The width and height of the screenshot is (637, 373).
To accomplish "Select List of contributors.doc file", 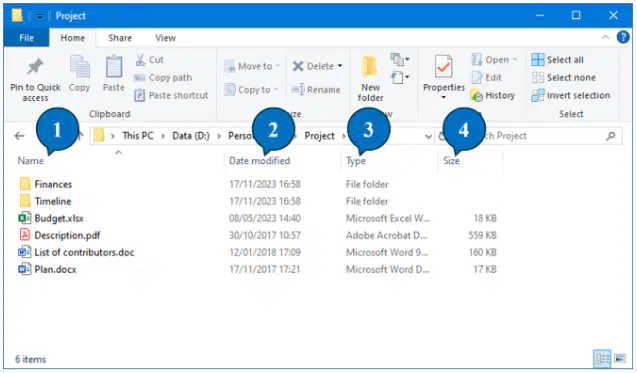I will point(84,252).
